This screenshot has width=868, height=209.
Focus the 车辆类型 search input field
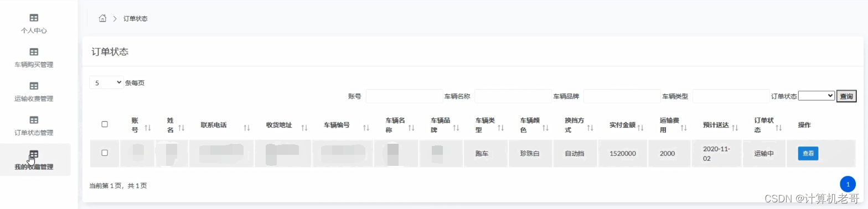coord(731,96)
